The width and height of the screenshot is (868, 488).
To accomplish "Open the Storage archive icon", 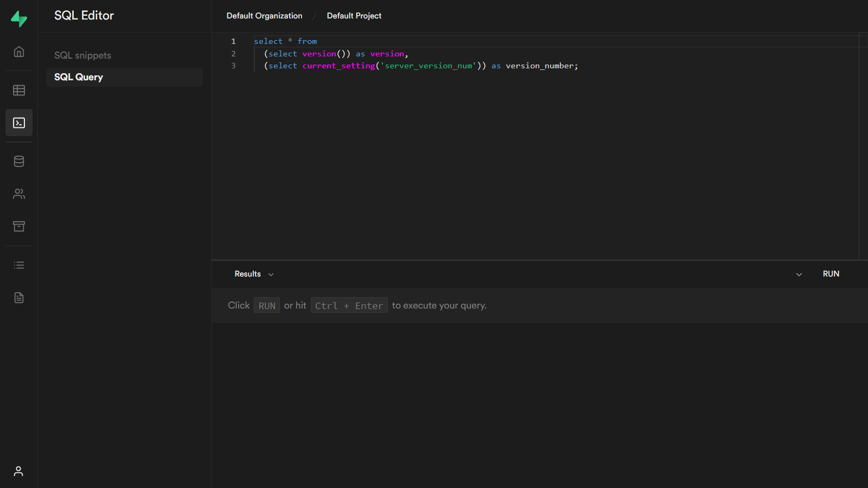I will (19, 226).
